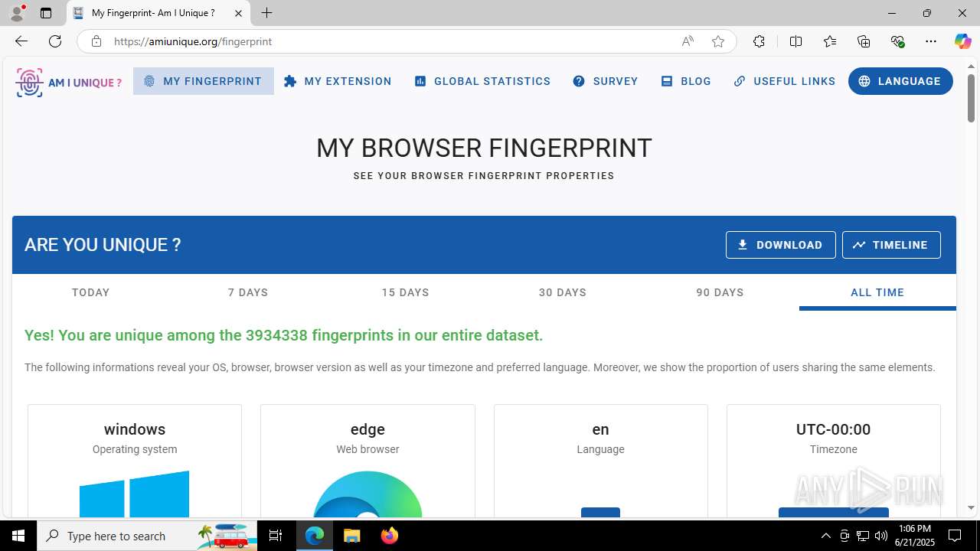Add page to favorites star

coord(717,41)
